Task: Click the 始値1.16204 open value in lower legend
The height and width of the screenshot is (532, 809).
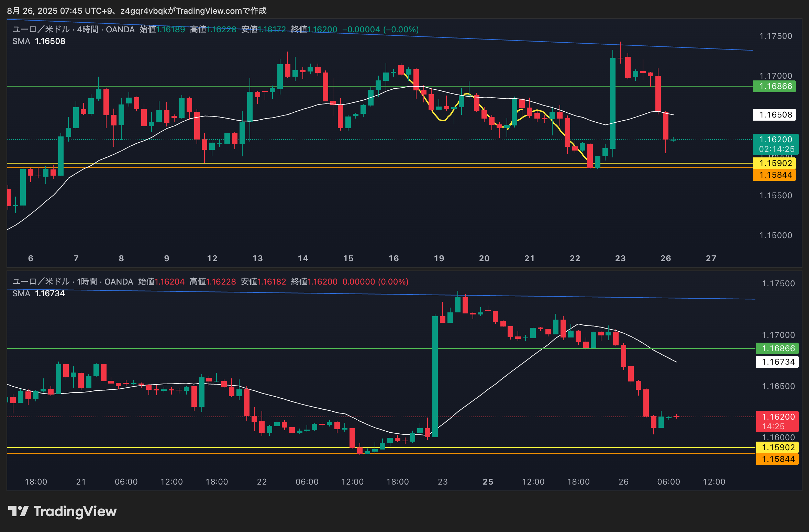Action: click(x=161, y=282)
